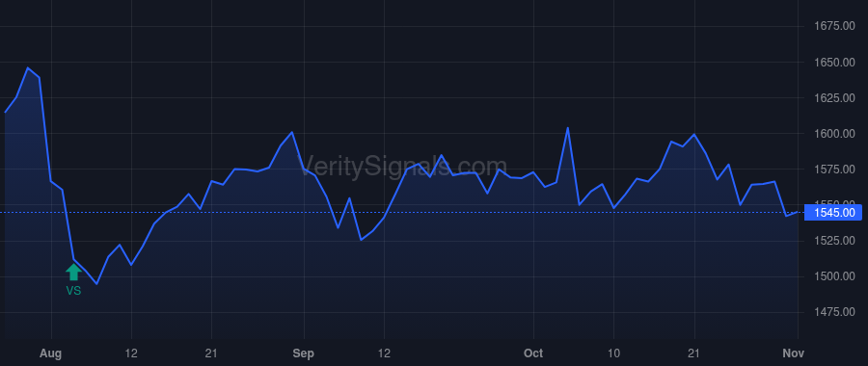Click the Aug date label on time axis
This screenshot has height=366, width=868.
[x=51, y=353]
